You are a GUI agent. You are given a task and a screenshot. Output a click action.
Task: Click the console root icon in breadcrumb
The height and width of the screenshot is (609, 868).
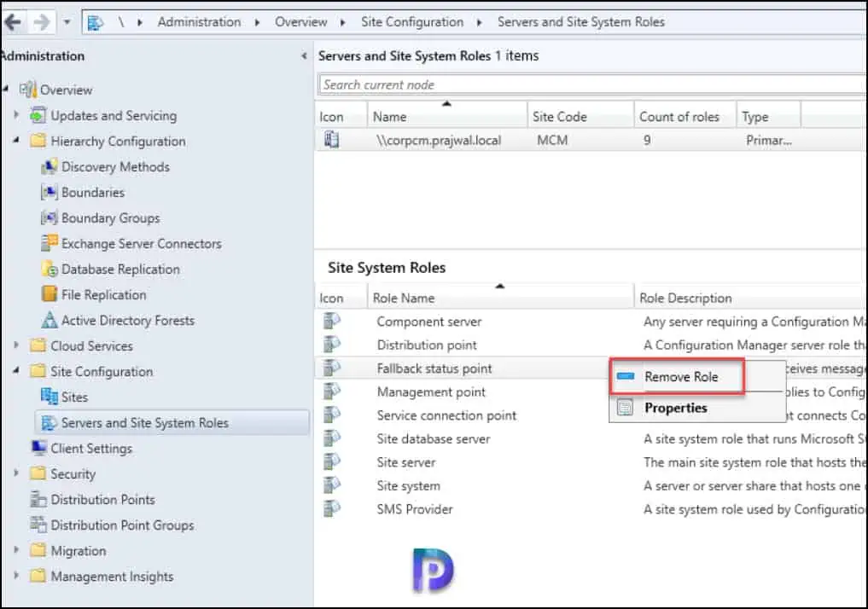(x=96, y=23)
